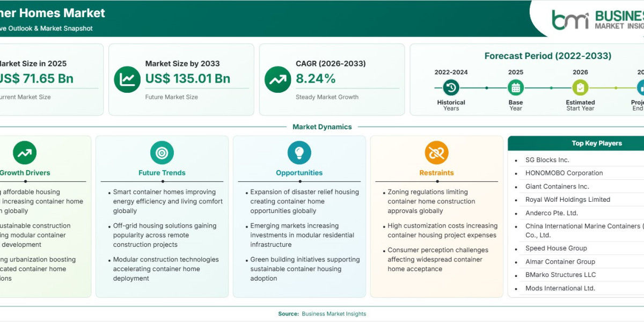
Task: Click Anderco Pte. Ltd. in the list
Action: point(552,213)
